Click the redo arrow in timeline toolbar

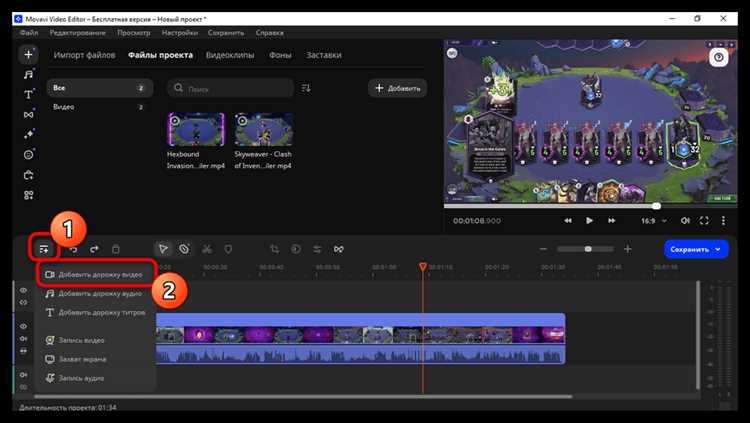pyautogui.click(x=94, y=249)
